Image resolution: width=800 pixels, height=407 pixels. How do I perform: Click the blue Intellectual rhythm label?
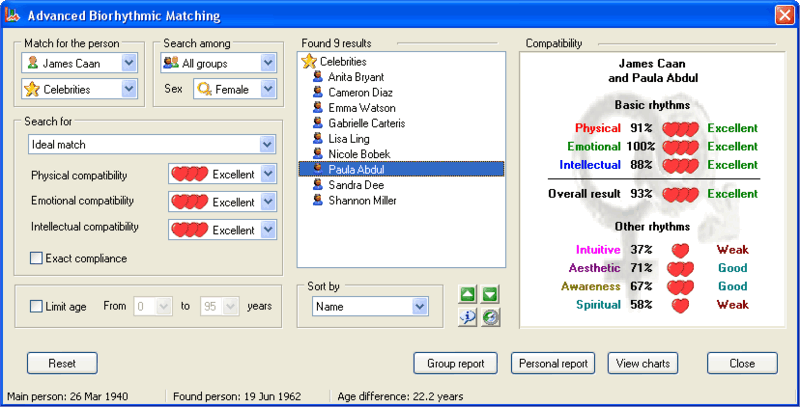590,165
